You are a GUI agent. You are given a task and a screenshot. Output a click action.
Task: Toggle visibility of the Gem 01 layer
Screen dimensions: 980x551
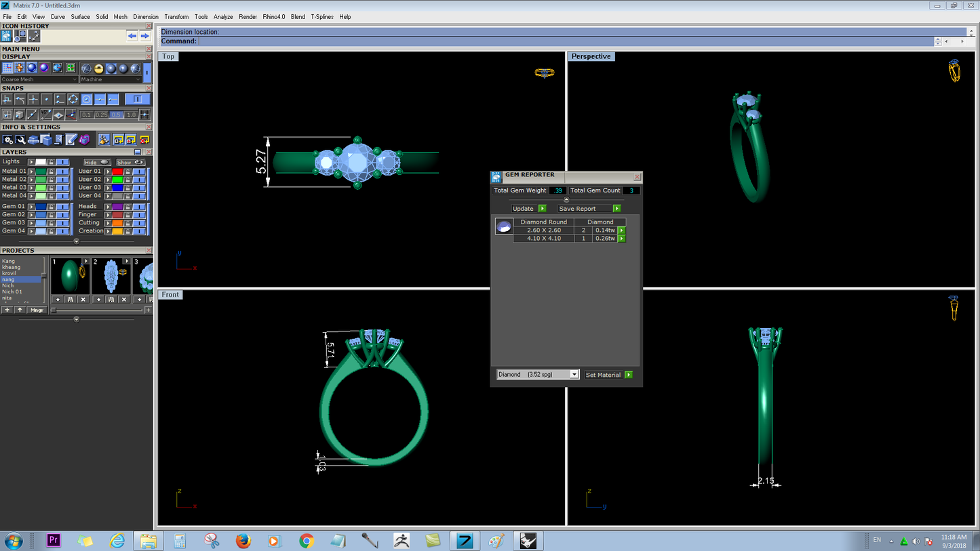point(62,207)
